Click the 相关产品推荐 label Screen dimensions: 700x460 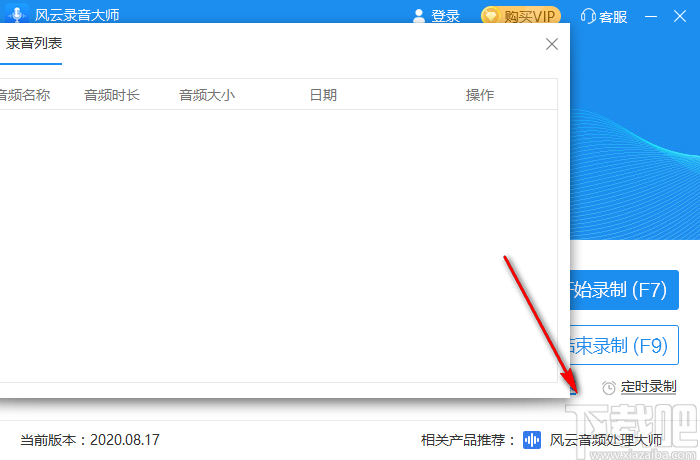(468, 440)
